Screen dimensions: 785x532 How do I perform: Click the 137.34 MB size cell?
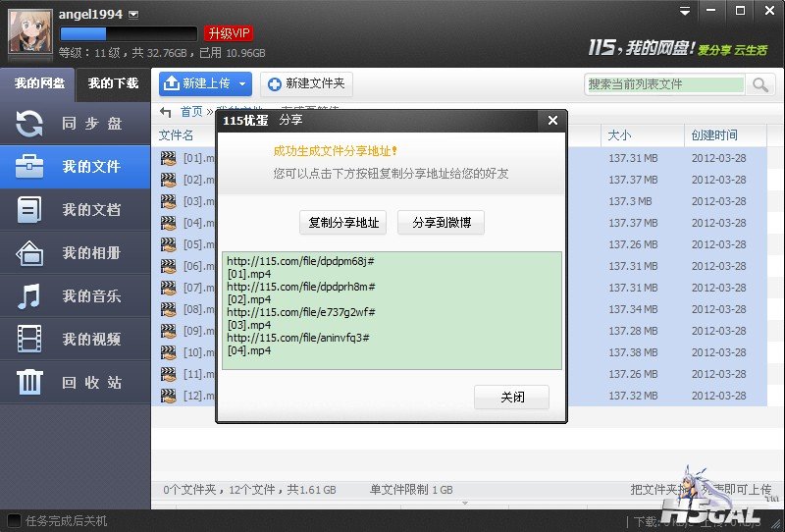633,309
